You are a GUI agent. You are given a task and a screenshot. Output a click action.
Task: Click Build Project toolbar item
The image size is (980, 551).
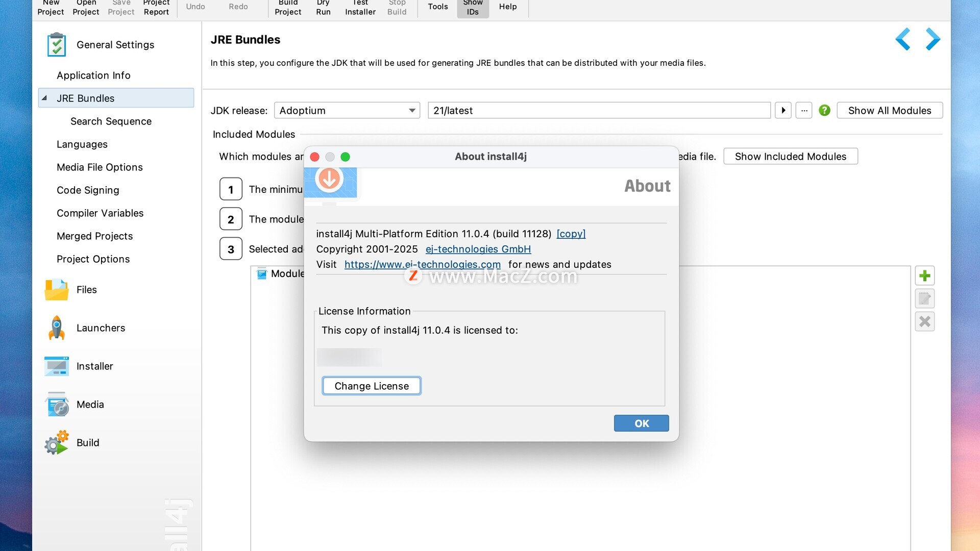click(288, 7)
